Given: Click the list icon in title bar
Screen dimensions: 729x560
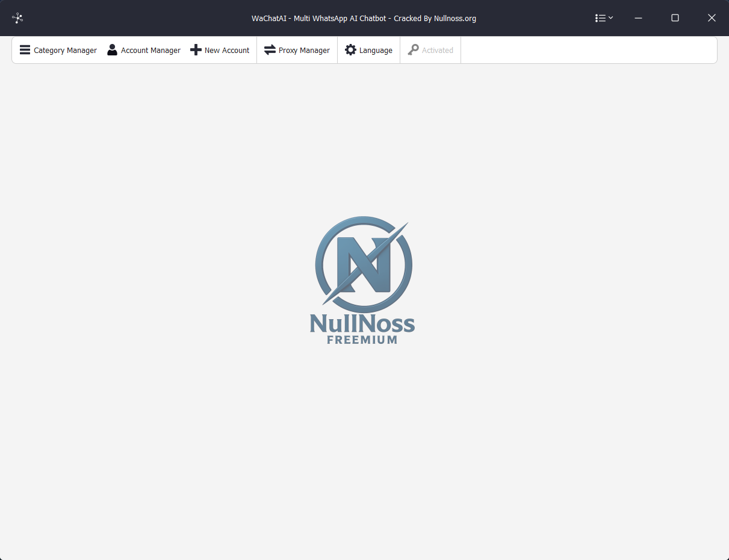Looking at the screenshot, I should pos(600,18).
